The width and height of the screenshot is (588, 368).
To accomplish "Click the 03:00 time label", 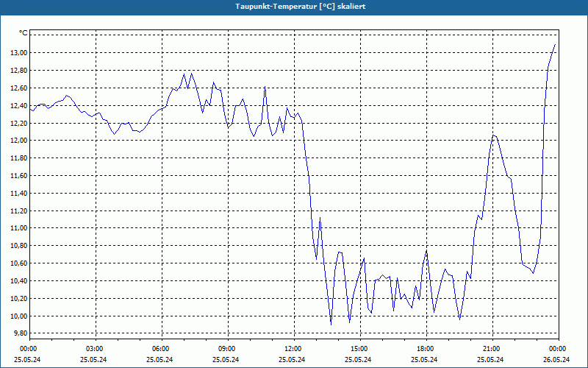I will 96,349.
